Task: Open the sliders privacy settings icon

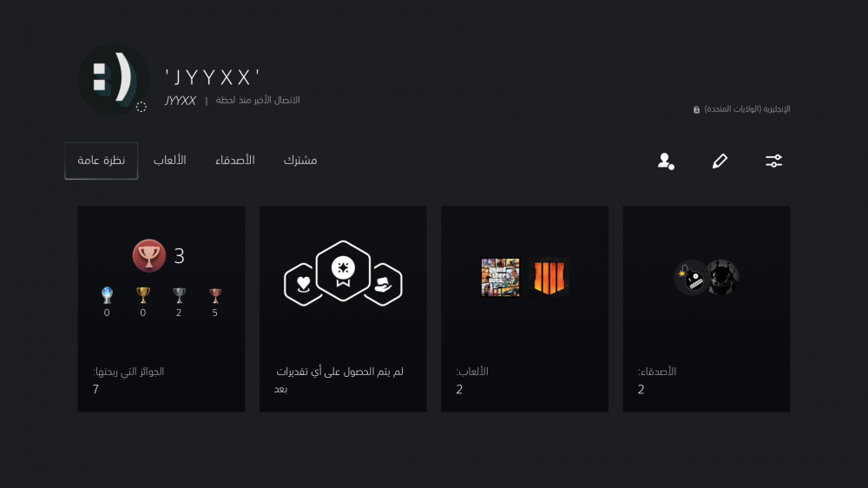Action: [x=773, y=162]
